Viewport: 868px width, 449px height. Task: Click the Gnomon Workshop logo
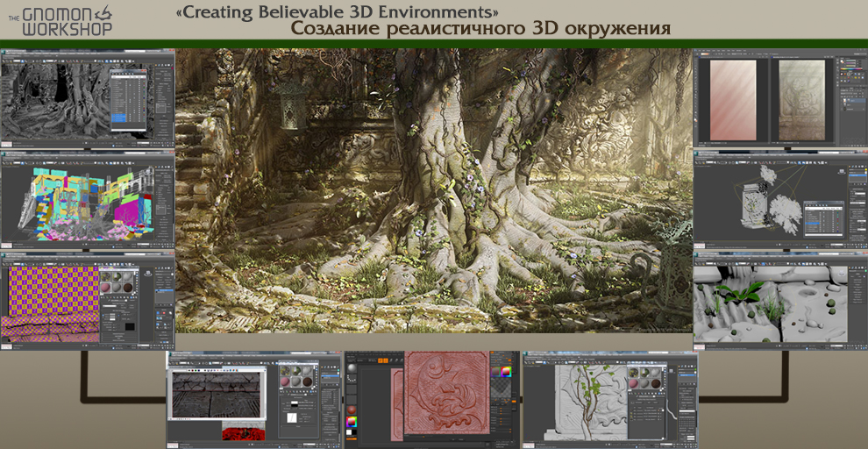click(62, 20)
